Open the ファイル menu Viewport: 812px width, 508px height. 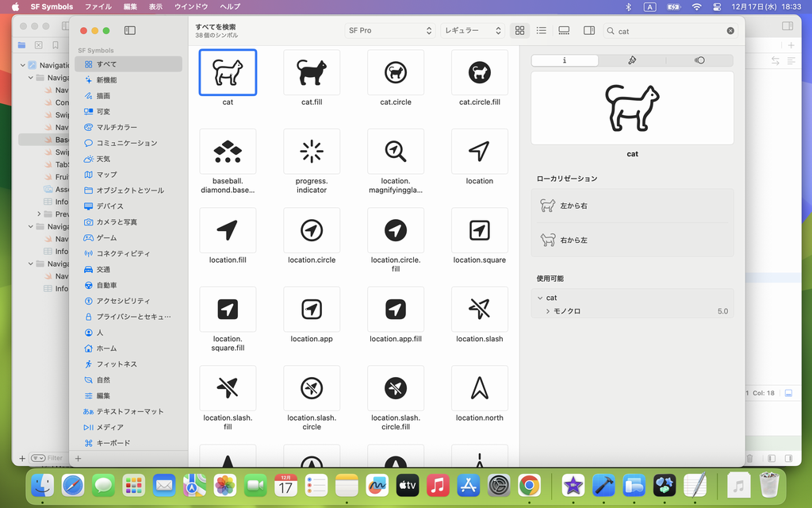click(98, 6)
